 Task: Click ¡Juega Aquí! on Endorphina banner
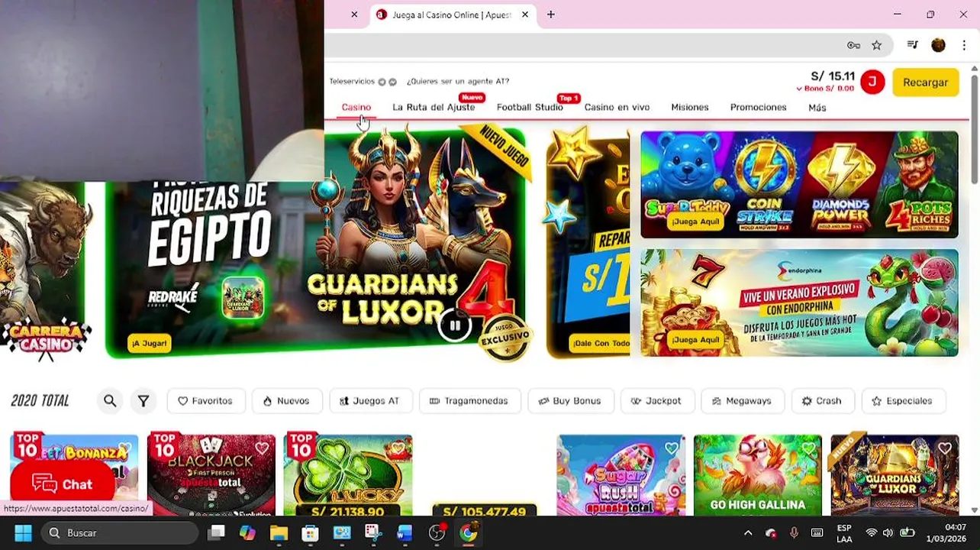(695, 340)
